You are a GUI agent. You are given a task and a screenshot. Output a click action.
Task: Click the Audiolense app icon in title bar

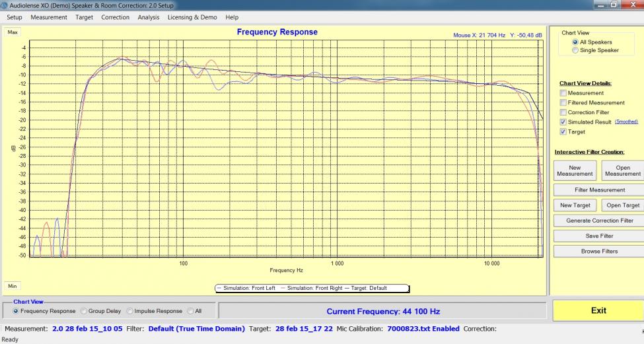[4, 5]
